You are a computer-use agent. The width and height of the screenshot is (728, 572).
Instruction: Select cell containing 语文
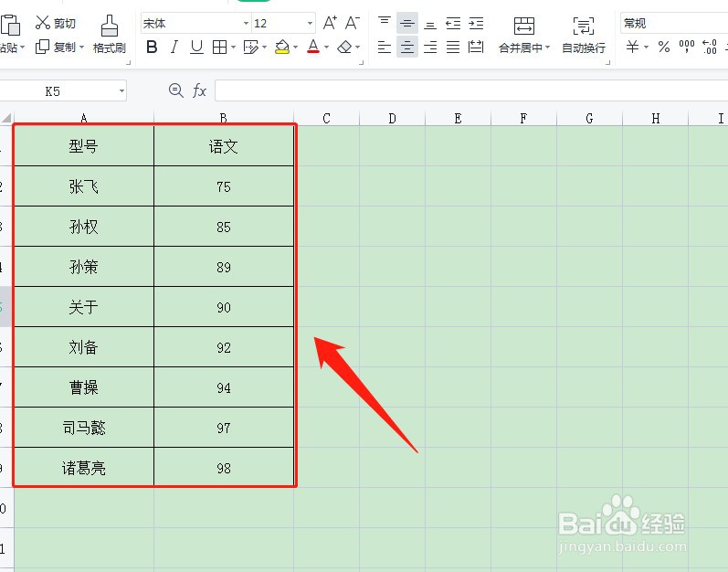pos(223,146)
